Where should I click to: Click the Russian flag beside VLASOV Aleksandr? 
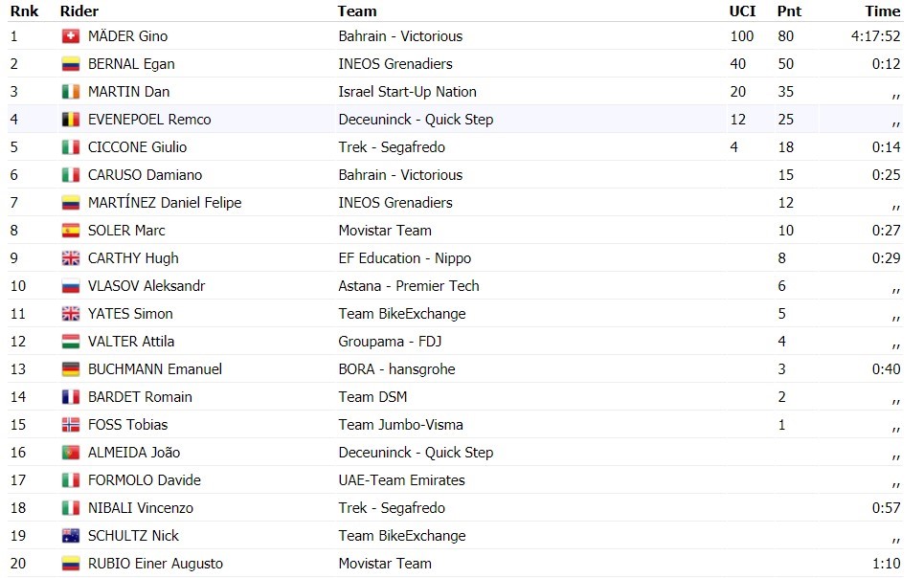click(x=71, y=286)
